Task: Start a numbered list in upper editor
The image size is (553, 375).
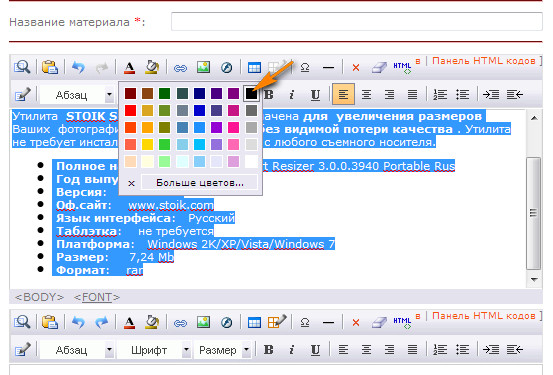Action: click(x=440, y=94)
